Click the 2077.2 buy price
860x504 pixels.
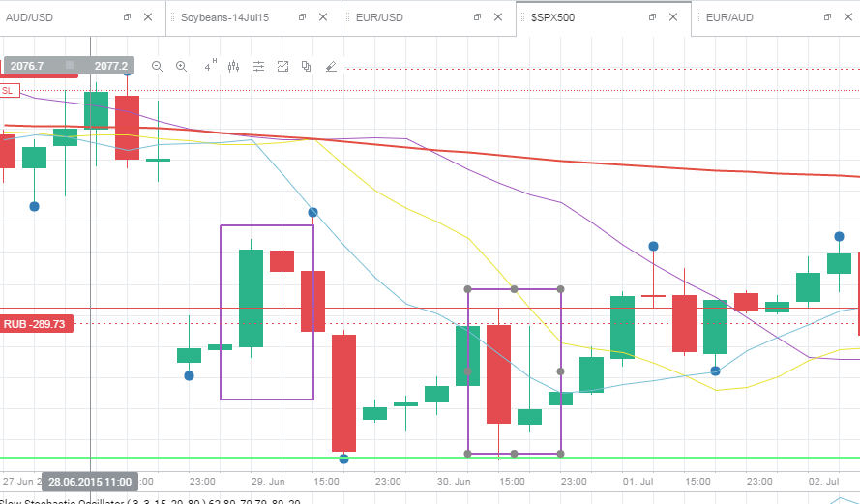click(111, 66)
